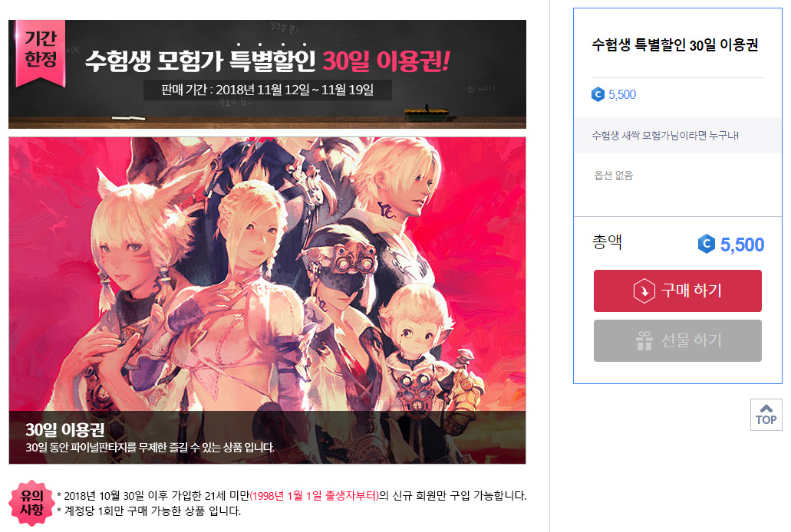Image resolution: width=791 pixels, height=532 pixels.
Task: Click the total amount 5,500 value
Action: click(x=742, y=245)
